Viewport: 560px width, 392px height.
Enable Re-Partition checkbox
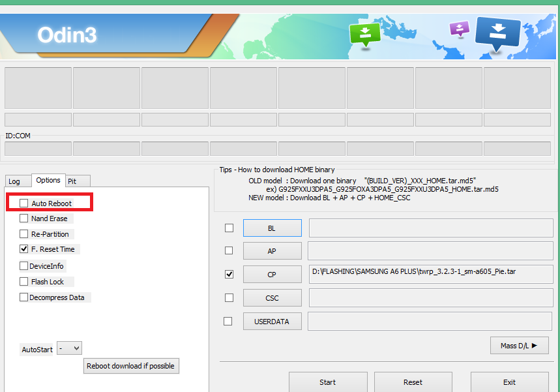[24, 234]
